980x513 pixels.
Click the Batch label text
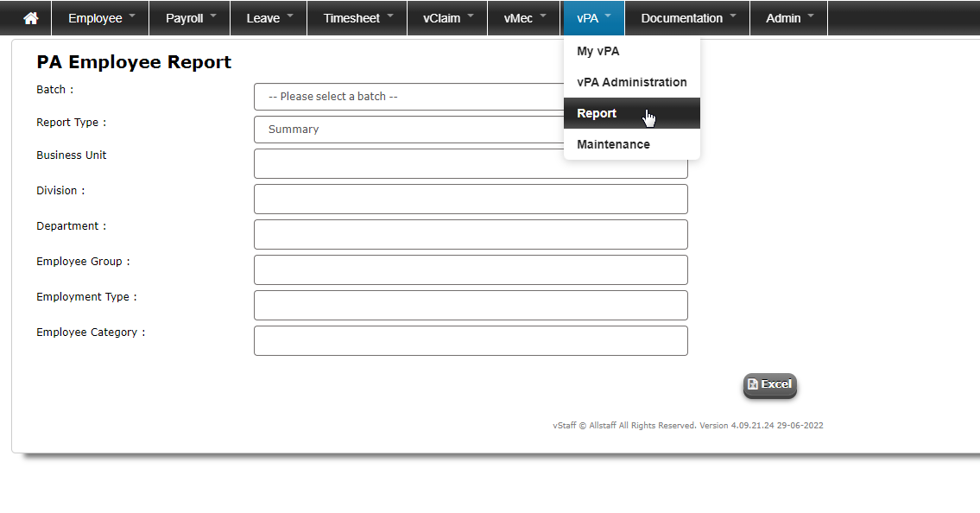[x=55, y=89]
